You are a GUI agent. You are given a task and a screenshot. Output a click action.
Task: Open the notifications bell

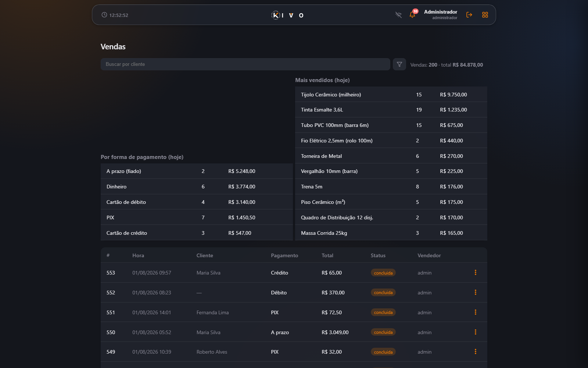(x=412, y=15)
